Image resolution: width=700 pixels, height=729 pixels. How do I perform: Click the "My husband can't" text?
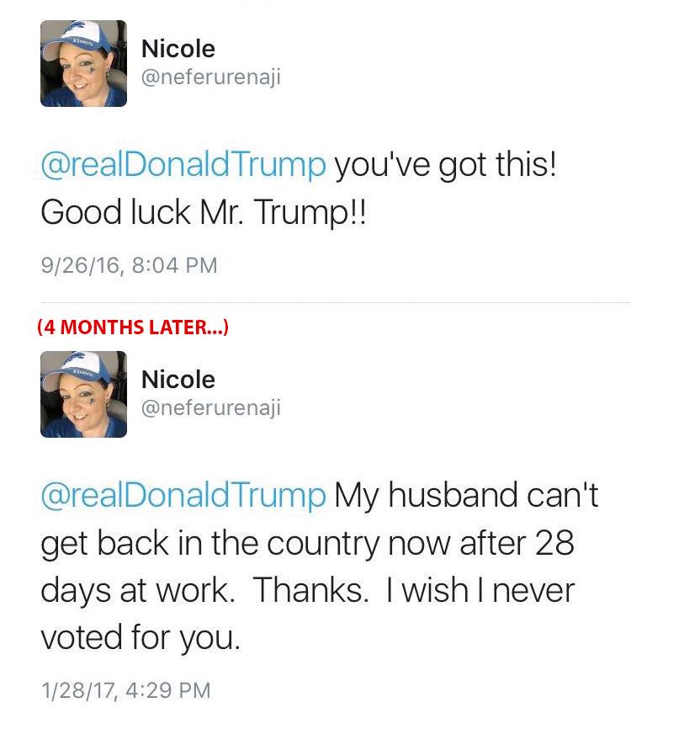[466, 494]
